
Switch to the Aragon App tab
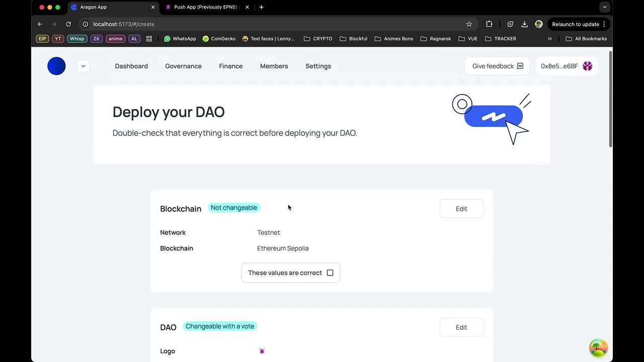tap(113, 7)
